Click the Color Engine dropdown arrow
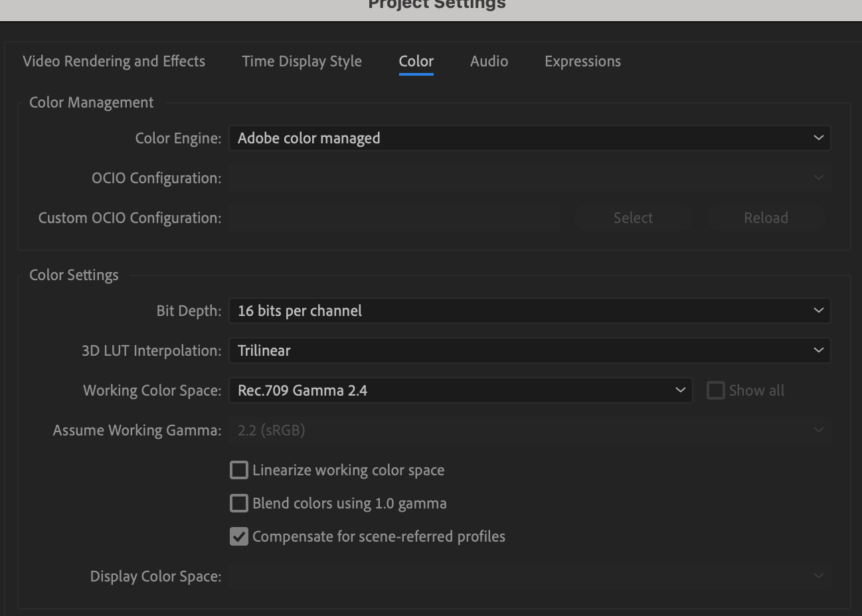The width and height of the screenshot is (862, 616). pos(818,138)
